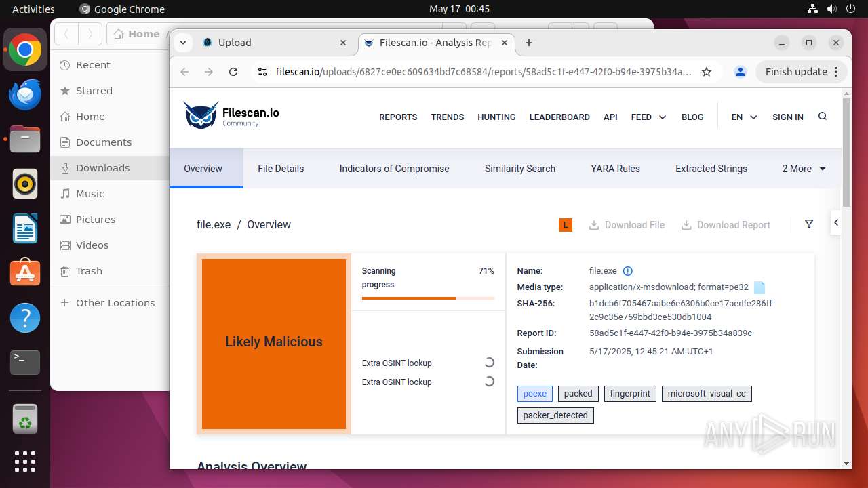Image resolution: width=868 pixels, height=488 pixels.
Task: Go to TRENDS in navigation
Action: [448, 117]
